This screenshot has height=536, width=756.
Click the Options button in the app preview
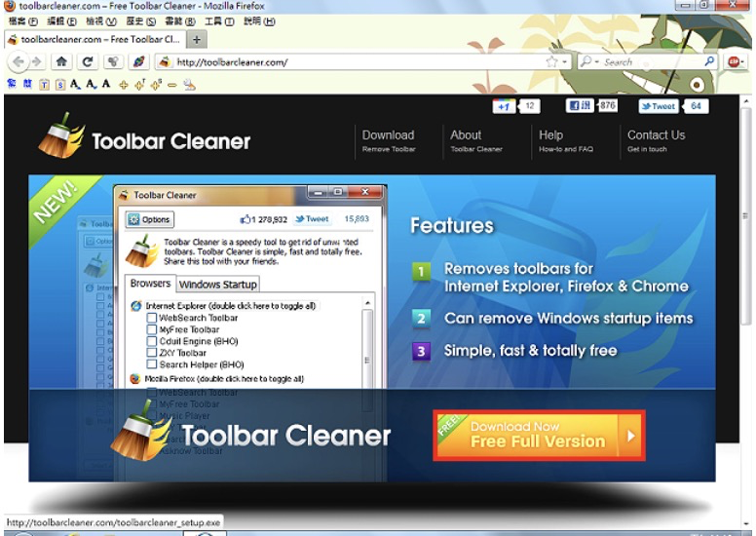click(149, 219)
